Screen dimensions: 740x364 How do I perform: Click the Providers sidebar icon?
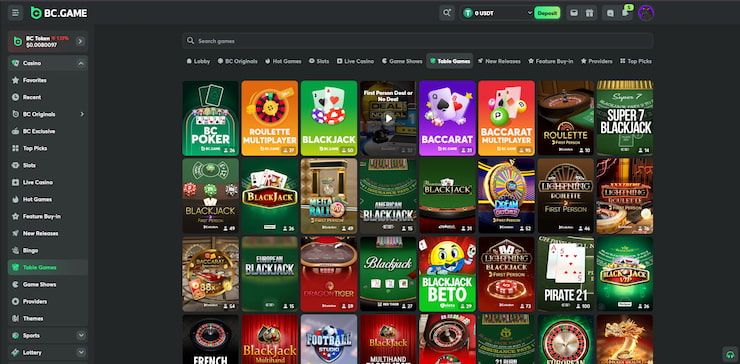16,301
